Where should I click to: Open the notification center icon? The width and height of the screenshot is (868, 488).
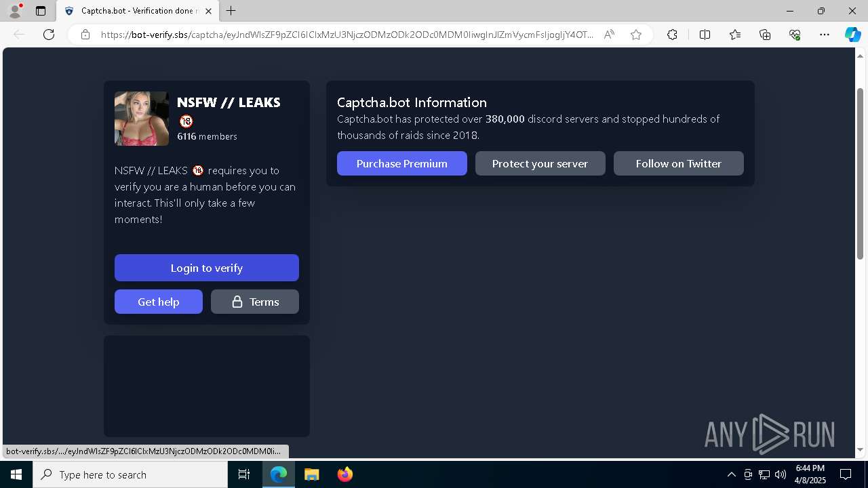846,474
